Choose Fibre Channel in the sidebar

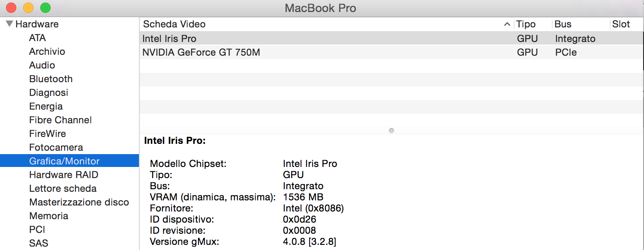[60, 120]
